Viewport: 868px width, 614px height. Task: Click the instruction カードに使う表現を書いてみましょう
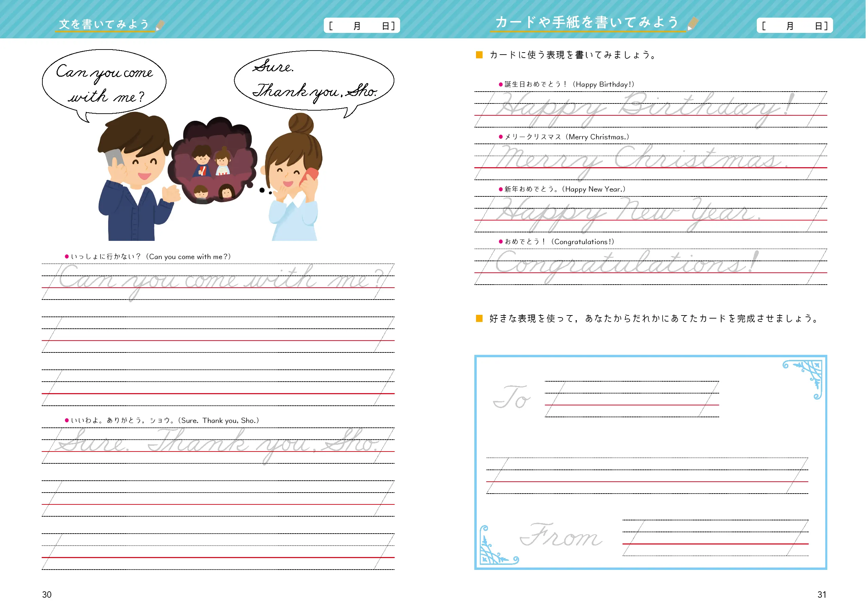573,55
